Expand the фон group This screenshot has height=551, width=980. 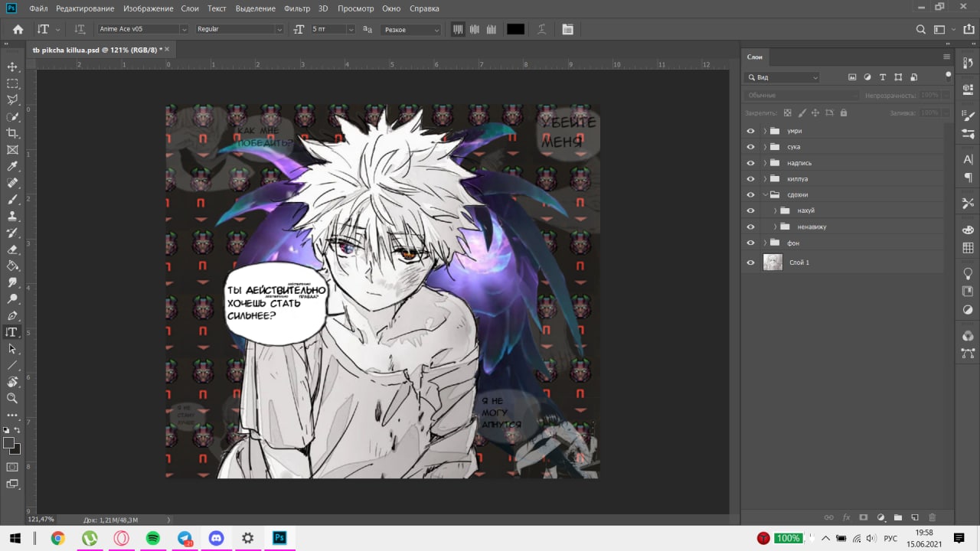pos(765,243)
